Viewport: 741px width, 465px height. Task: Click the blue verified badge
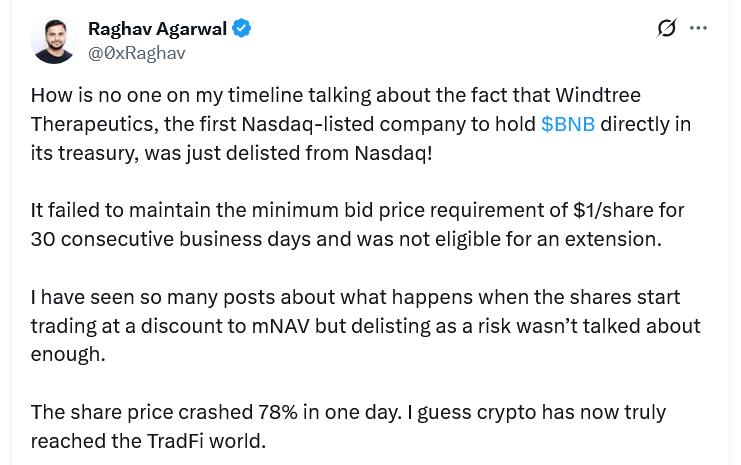[x=242, y=29]
